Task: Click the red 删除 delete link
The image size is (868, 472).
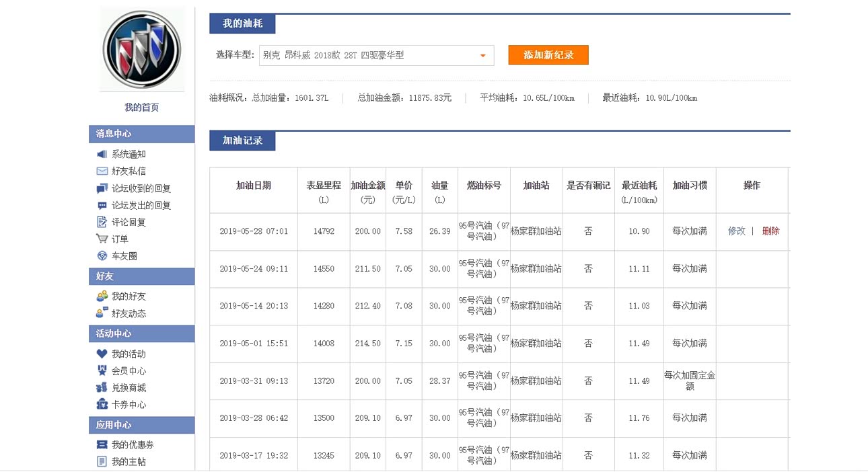Action: click(x=770, y=231)
